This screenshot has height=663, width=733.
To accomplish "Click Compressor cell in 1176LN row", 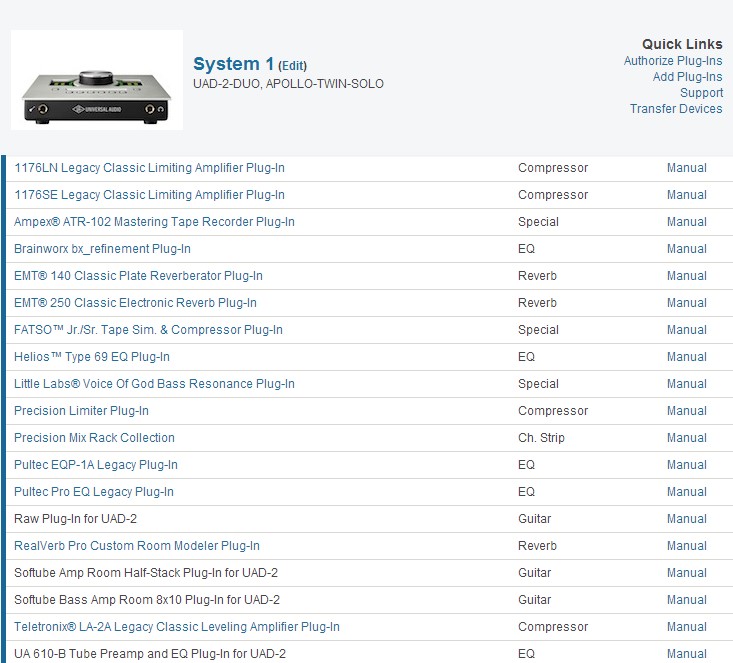I will pyautogui.click(x=553, y=168).
